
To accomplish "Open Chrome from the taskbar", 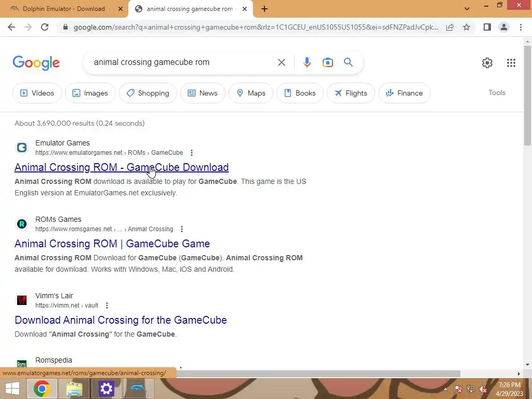I will tap(42, 389).
